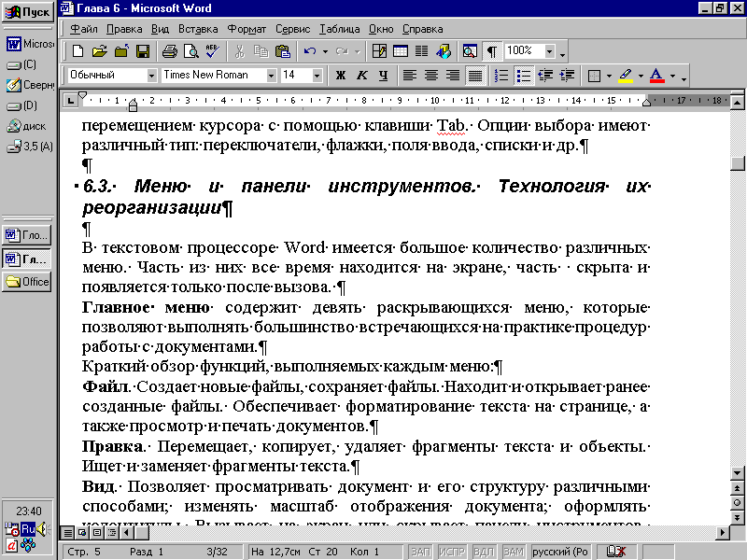
Task: Click the spelling status book icon
Action: coord(615,552)
